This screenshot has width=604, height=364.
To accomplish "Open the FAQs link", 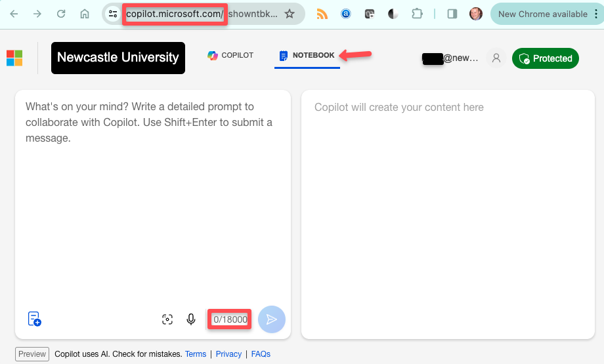I will coord(261,354).
